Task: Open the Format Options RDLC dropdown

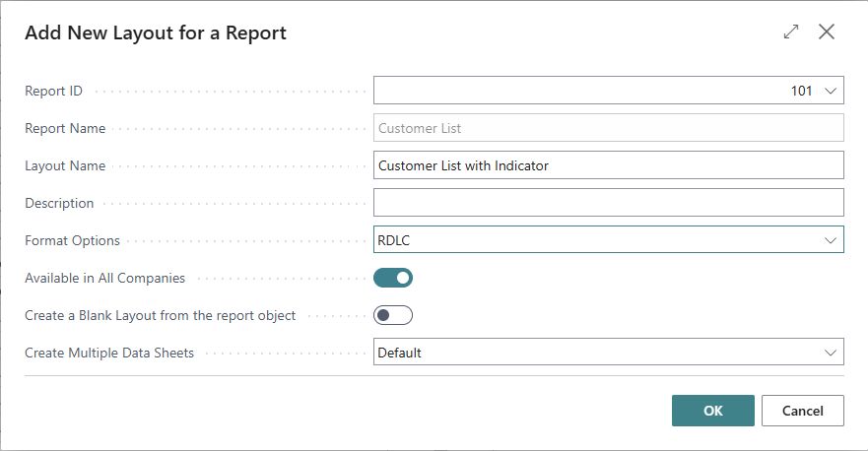Action: tap(608, 240)
